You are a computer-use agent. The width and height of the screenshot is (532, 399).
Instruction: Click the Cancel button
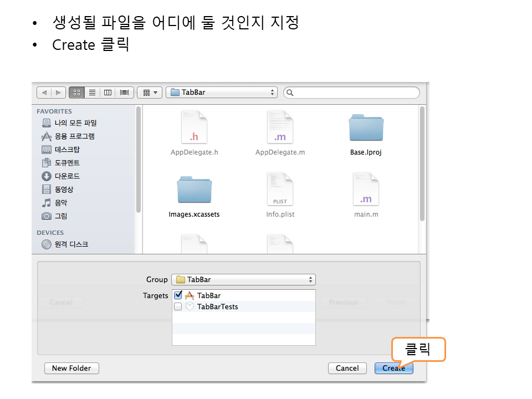coord(347,368)
